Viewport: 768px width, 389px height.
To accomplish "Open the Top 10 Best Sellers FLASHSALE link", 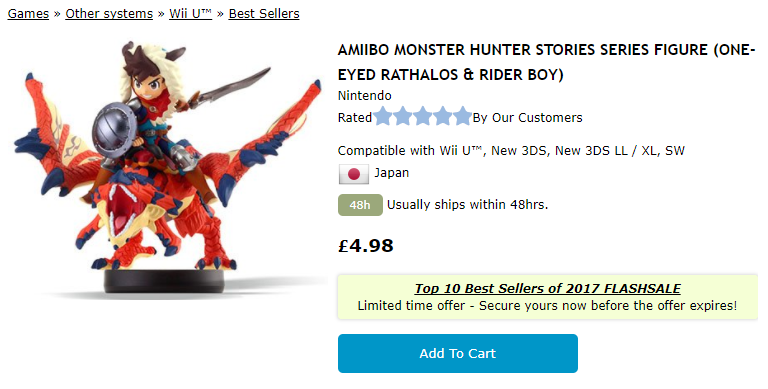I will click(x=548, y=289).
